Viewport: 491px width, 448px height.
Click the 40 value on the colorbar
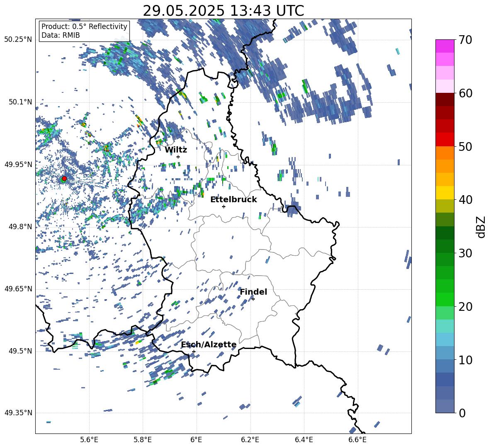pos(465,200)
